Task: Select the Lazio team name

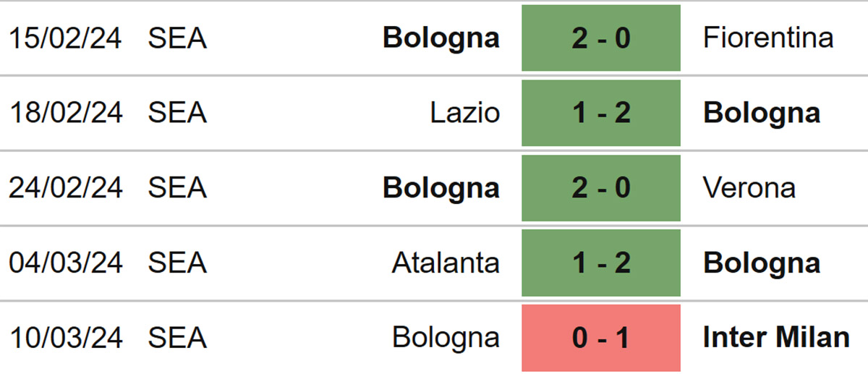Action: (465, 113)
